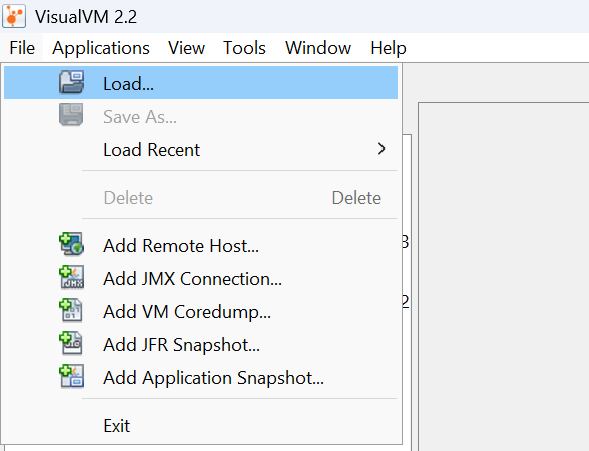Image resolution: width=589 pixels, height=451 pixels.
Task: Click the Add VM Coredump icon
Action: 71,310
